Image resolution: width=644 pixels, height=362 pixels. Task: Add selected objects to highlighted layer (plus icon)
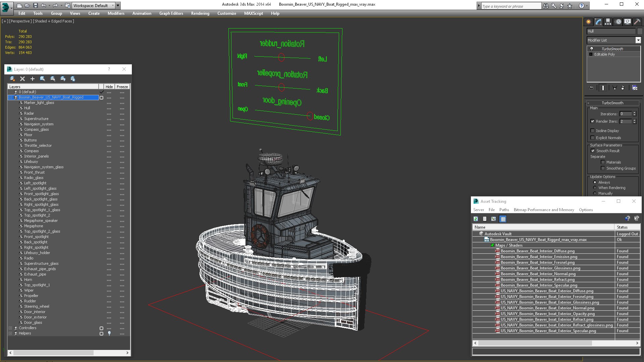click(x=33, y=79)
